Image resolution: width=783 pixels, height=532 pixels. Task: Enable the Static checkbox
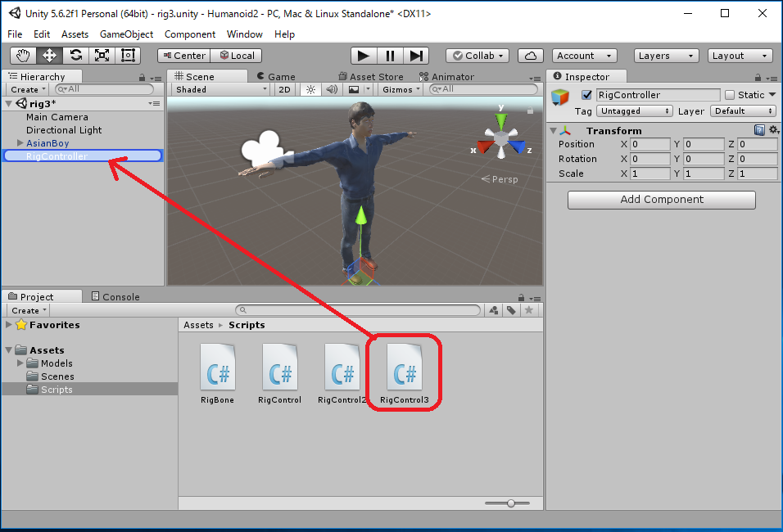click(x=730, y=95)
